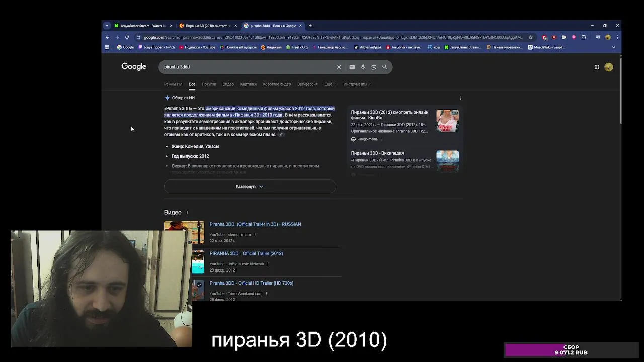This screenshot has height=362, width=644.
Task: Switch to the Короткие видео tab
Action: pyautogui.click(x=277, y=84)
